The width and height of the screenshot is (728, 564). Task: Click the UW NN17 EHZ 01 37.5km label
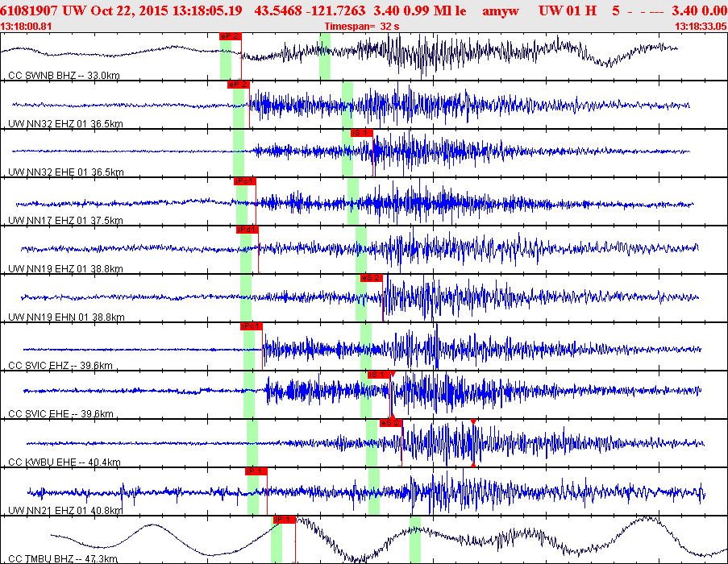[x=65, y=220]
